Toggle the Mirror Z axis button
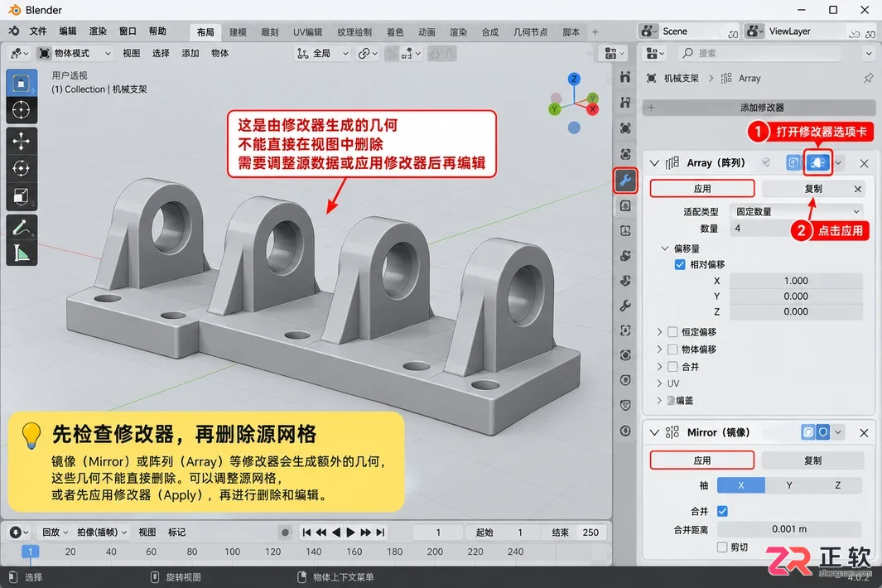Viewport: 882px width, 588px height. (838, 485)
